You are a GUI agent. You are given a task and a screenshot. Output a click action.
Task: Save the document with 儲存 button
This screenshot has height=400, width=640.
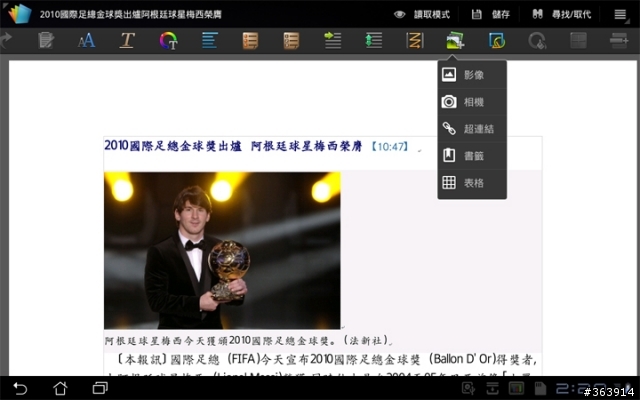coord(491,14)
